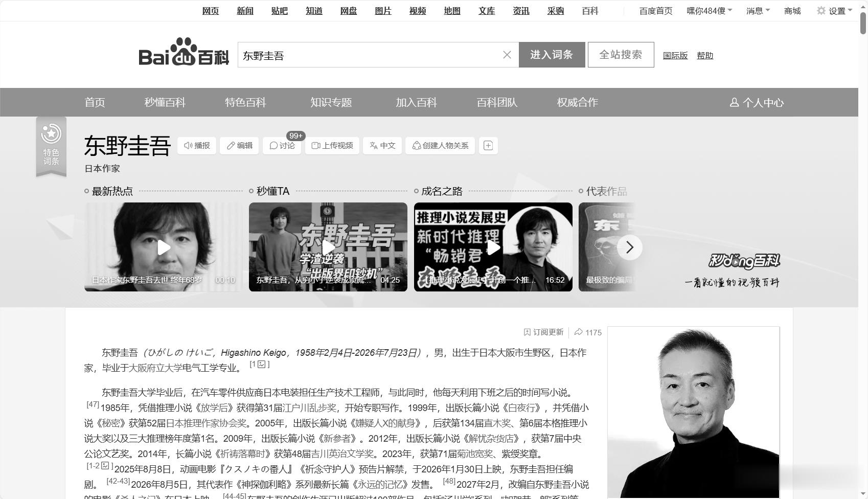
Task: Play the 秒懂TA video
Action: click(x=328, y=247)
